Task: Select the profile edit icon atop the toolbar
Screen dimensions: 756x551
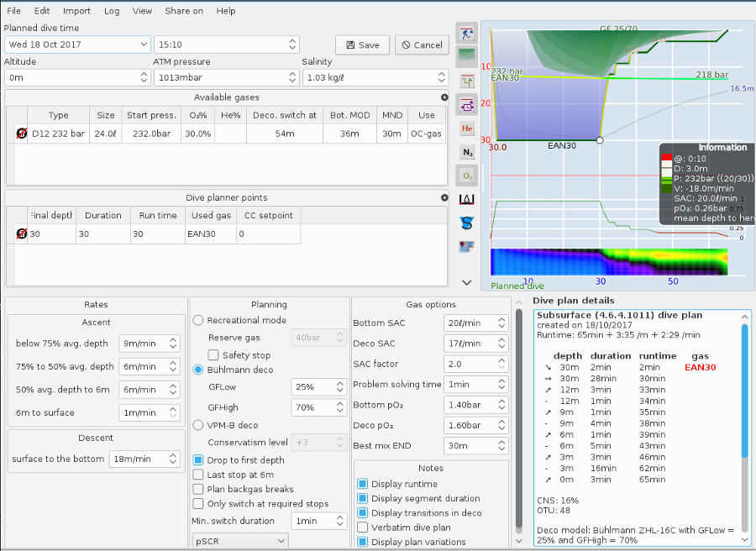Action: coord(467,32)
